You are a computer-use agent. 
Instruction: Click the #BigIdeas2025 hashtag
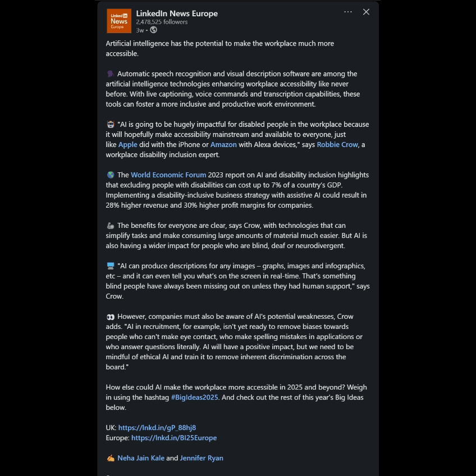195,397
